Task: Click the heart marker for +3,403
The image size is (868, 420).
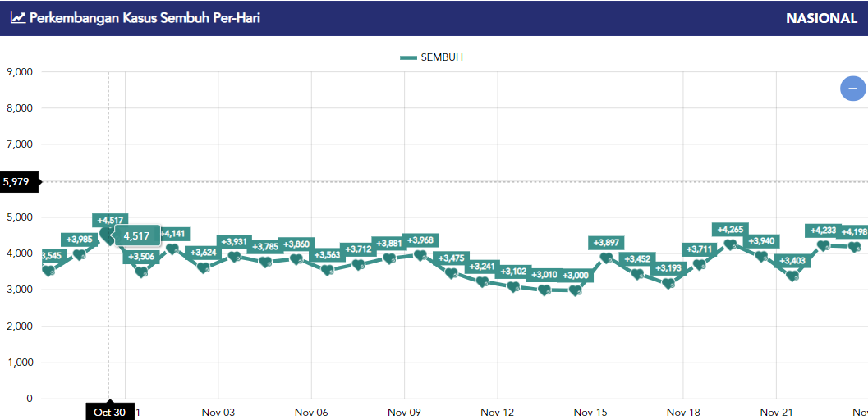Action: tap(792, 276)
